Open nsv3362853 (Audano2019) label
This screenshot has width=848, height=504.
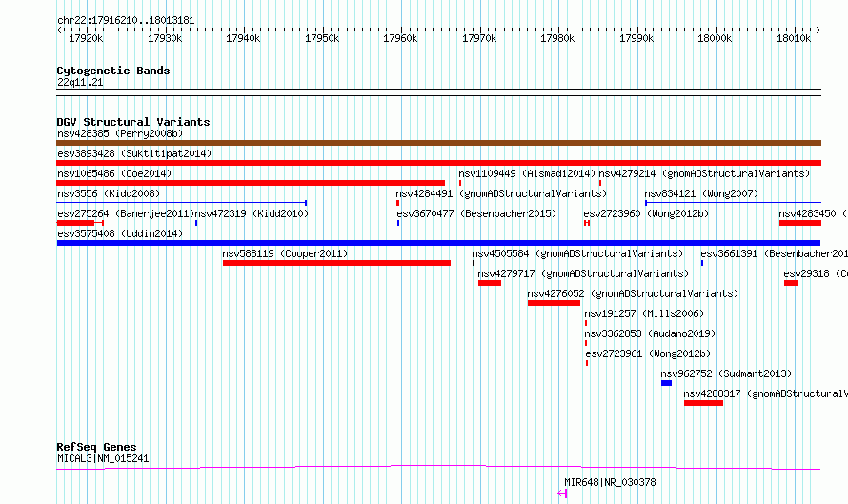650,333
